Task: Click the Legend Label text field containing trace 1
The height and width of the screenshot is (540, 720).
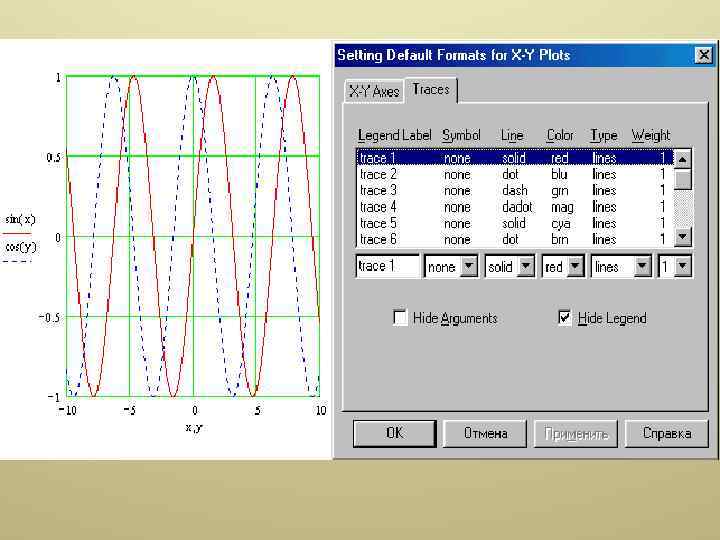Action: coord(388,266)
